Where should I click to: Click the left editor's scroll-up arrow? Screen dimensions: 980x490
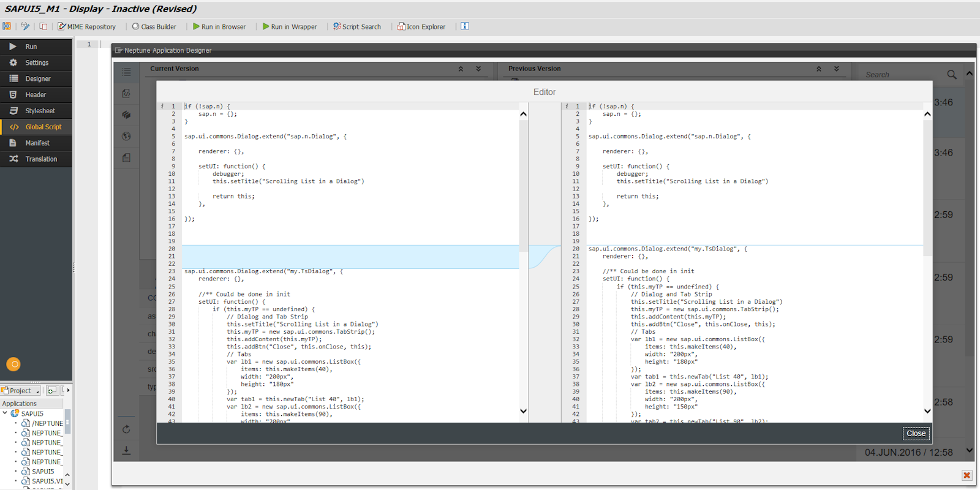click(523, 114)
